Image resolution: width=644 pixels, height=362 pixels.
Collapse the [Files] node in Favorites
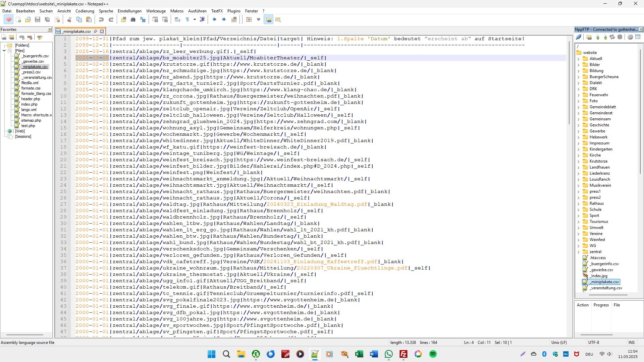[x=4, y=51]
